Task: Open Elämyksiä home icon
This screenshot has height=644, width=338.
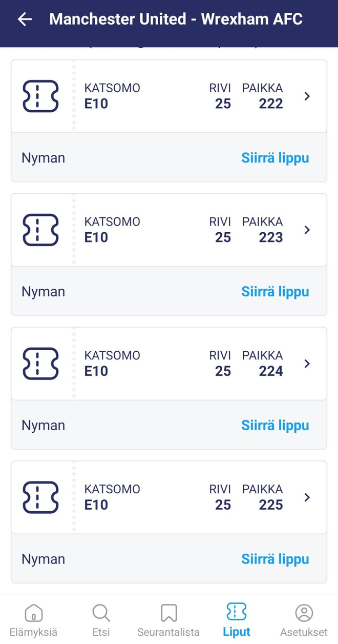Action: pos(33,613)
